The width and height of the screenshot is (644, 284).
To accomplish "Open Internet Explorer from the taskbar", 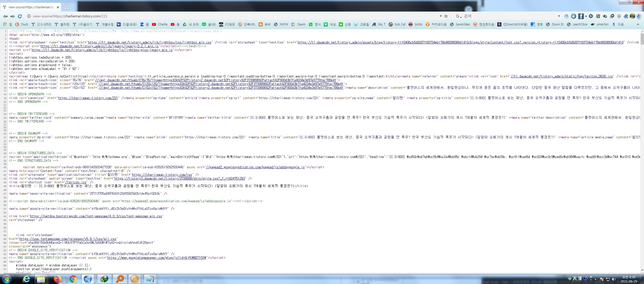I will coord(26,279).
